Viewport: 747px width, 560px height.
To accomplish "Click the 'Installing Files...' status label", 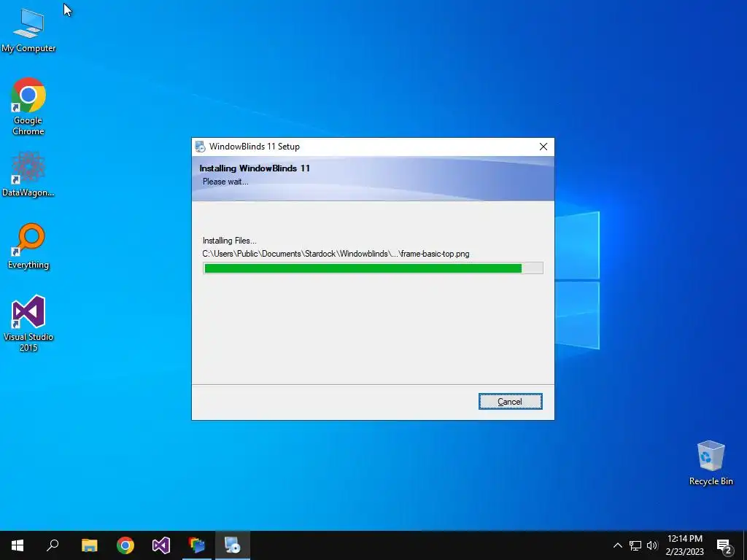I will [229, 241].
